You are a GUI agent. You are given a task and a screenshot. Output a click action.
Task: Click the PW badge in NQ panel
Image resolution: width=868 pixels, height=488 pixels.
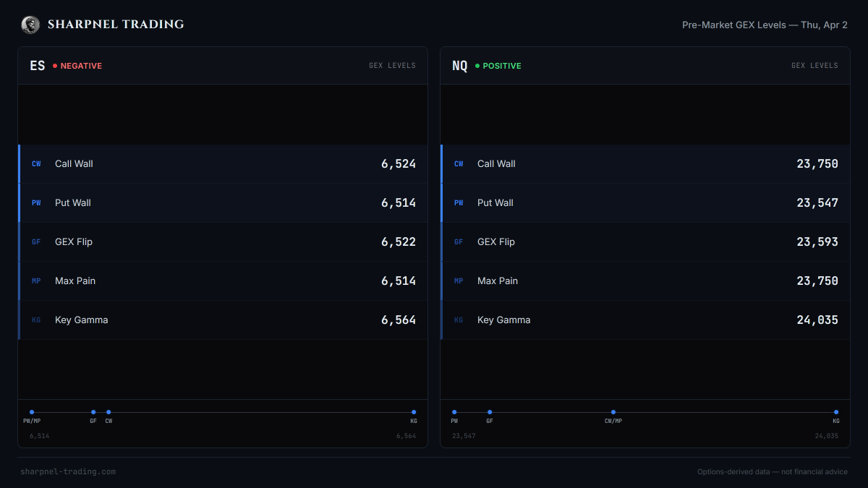(x=459, y=203)
